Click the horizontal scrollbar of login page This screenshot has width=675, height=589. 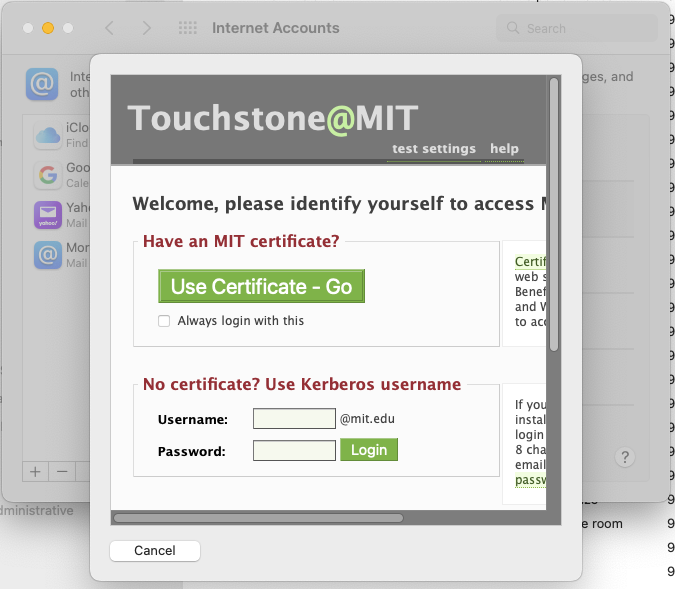coord(258,518)
